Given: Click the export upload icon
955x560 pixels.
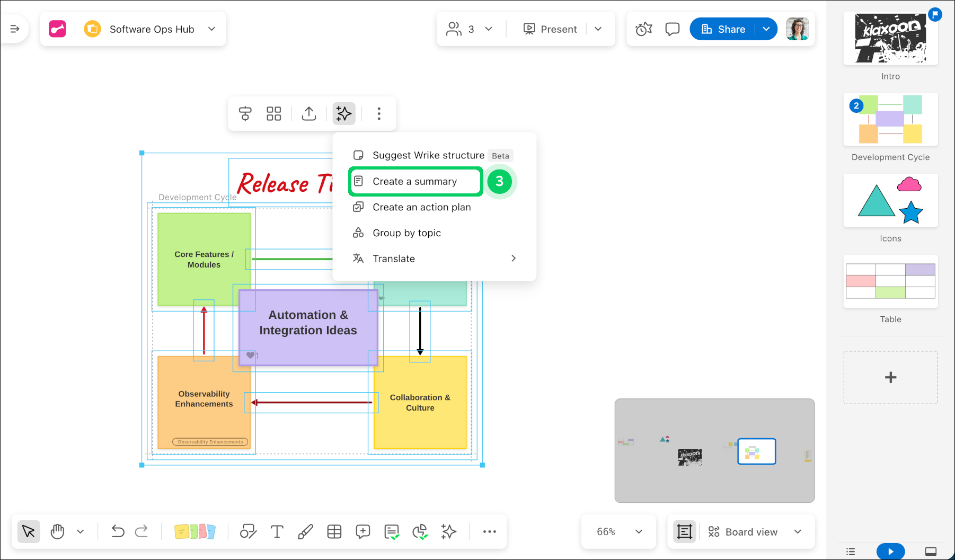Looking at the screenshot, I should pos(309,113).
